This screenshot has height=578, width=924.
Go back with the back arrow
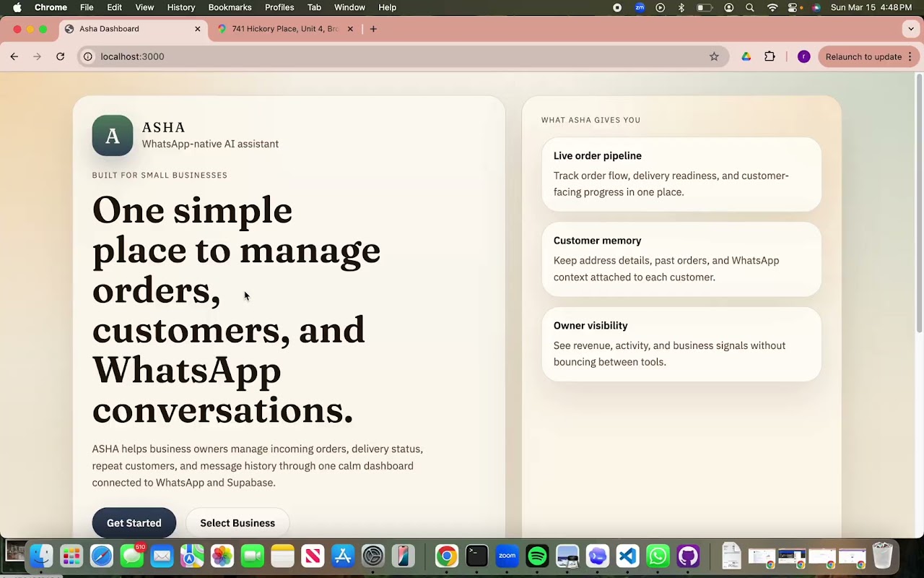[14, 56]
